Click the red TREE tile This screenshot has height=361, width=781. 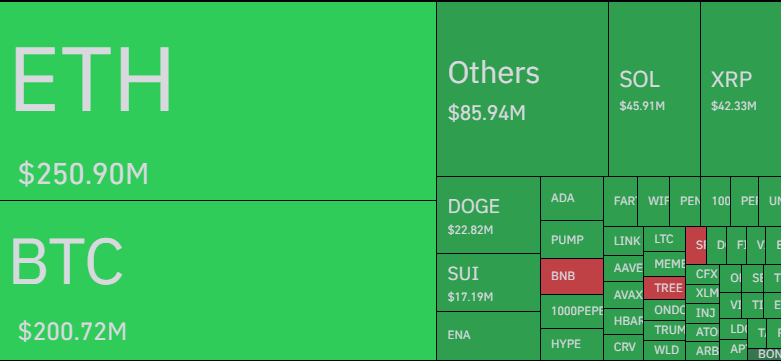[x=664, y=288]
